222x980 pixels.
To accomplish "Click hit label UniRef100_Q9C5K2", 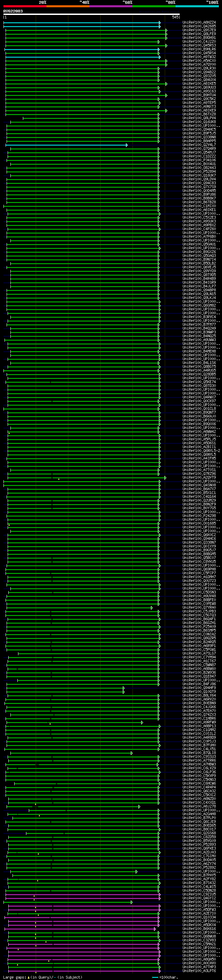I will [x=199, y=99].
